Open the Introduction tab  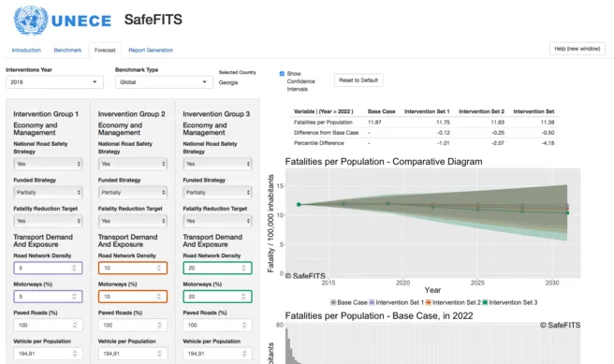(x=26, y=51)
